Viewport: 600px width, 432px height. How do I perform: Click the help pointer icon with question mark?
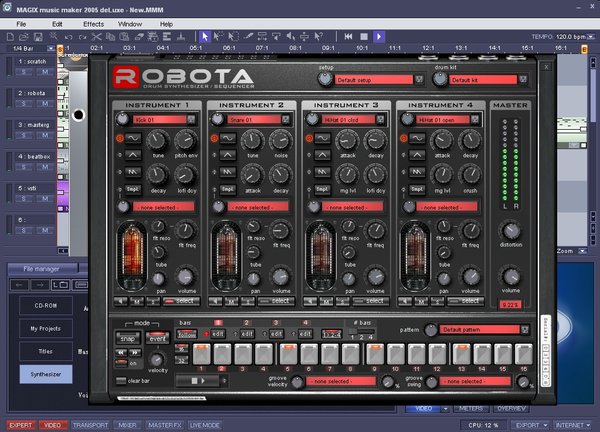pyautogui.click(x=318, y=37)
